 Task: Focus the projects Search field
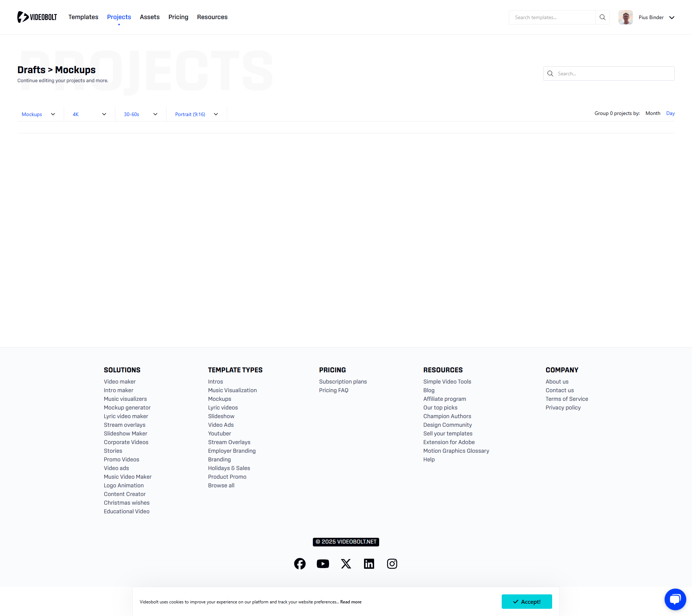[613, 74]
